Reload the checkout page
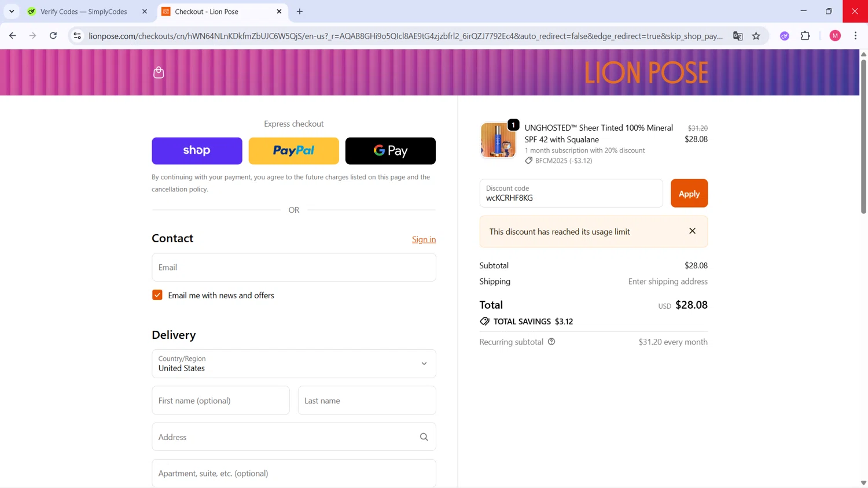868x488 pixels. click(53, 36)
